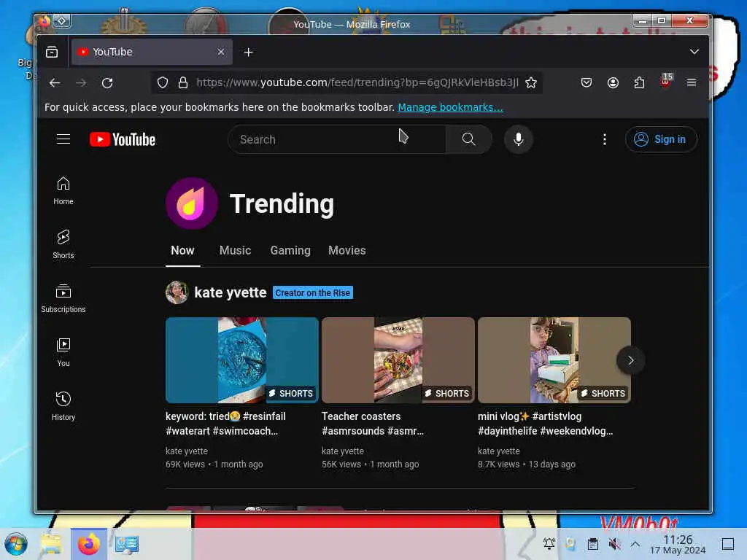Open notifications bell in system tray
This screenshot has height=560, width=747.
pos(549,544)
